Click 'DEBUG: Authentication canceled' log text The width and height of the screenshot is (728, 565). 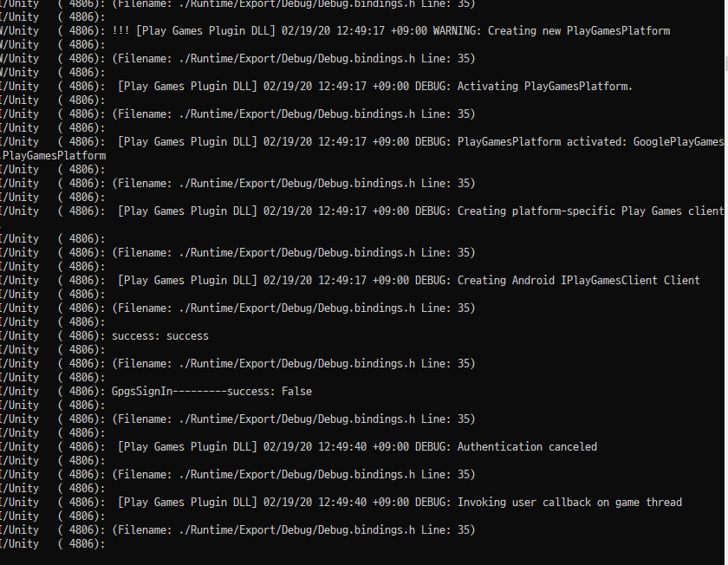pyautogui.click(x=506, y=447)
